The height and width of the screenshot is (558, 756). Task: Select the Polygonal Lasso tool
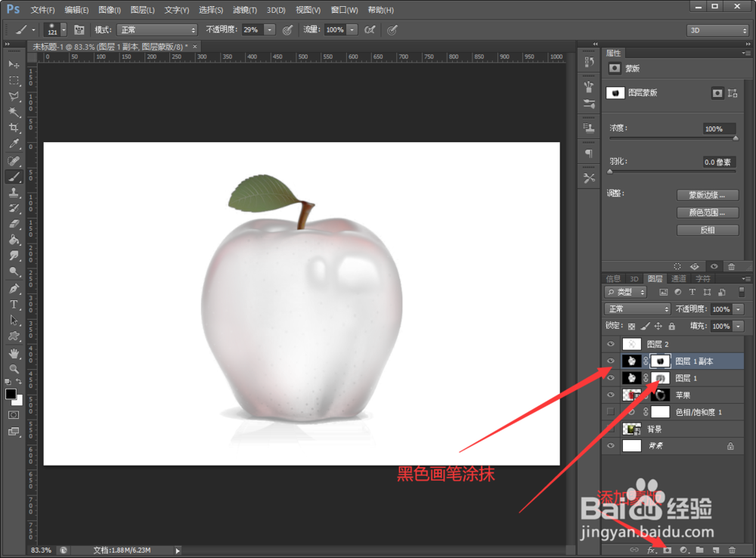(x=14, y=96)
